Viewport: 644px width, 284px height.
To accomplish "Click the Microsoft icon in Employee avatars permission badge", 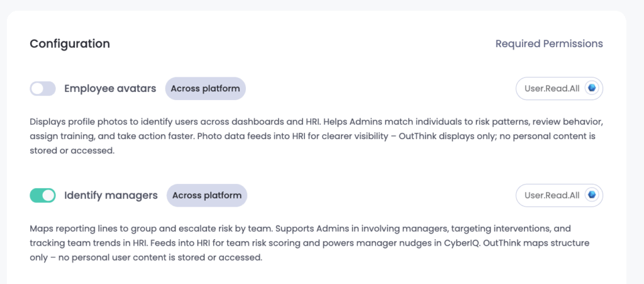I will (x=591, y=89).
